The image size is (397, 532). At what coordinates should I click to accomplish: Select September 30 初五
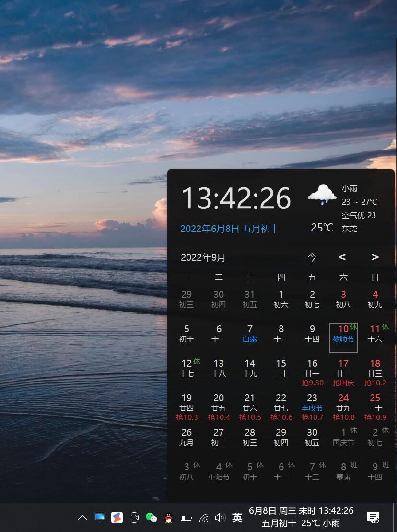coord(312,437)
